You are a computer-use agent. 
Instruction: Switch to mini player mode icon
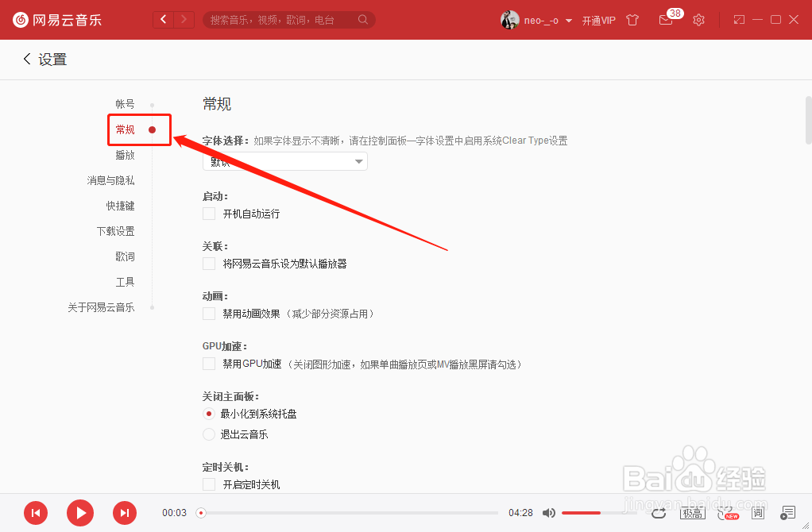pos(739,20)
